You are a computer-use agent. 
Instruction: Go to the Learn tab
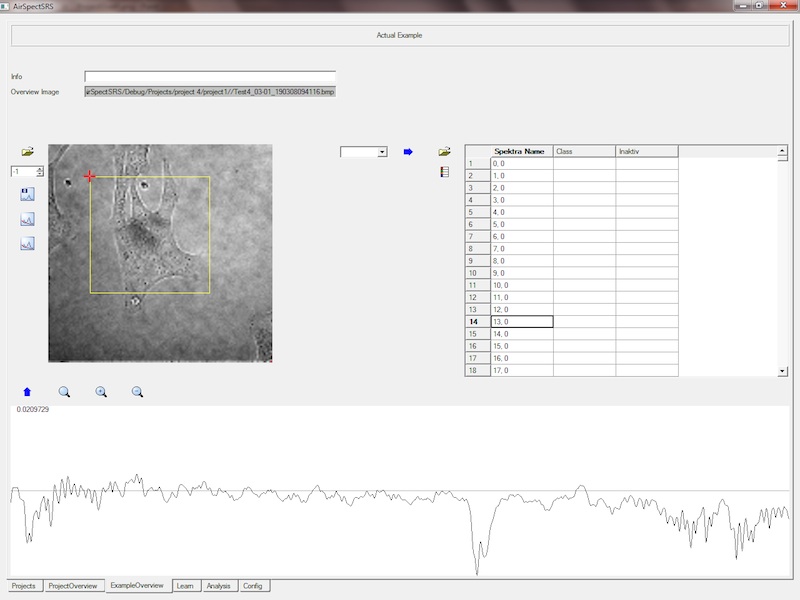coord(184,586)
